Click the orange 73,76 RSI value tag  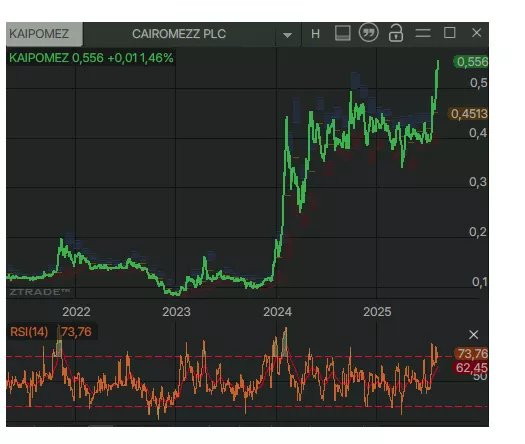[471, 354]
